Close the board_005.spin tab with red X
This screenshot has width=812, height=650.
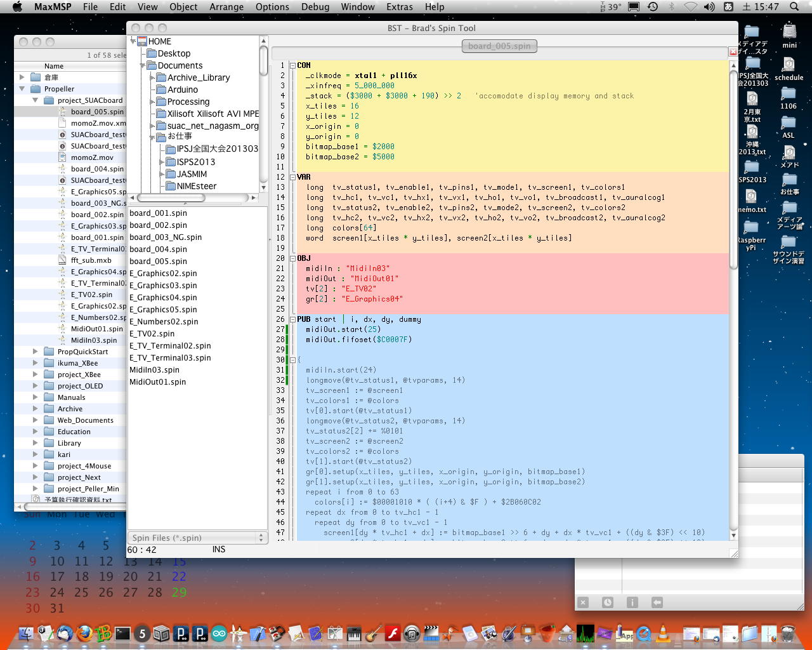coord(733,52)
